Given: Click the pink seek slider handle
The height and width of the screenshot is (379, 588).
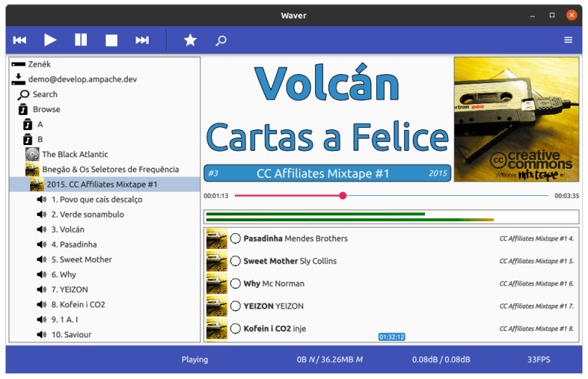Looking at the screenshot, I should pyautogui.click(x=342, y=195).
